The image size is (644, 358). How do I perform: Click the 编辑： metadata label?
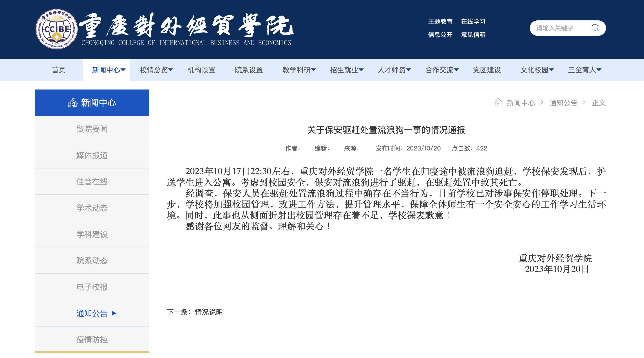[x=322, y=148]
